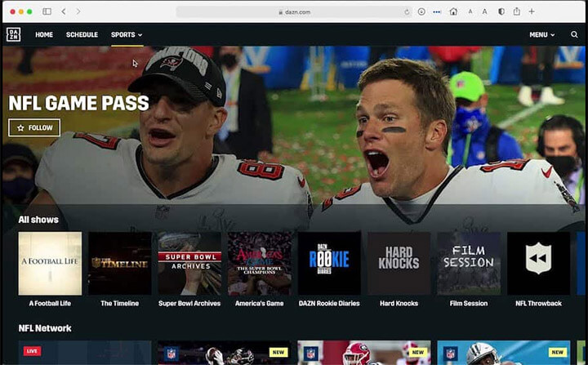Open the HOME nav item
The image size is (588, 365).
pyautogui.click(x=44, y=34)
